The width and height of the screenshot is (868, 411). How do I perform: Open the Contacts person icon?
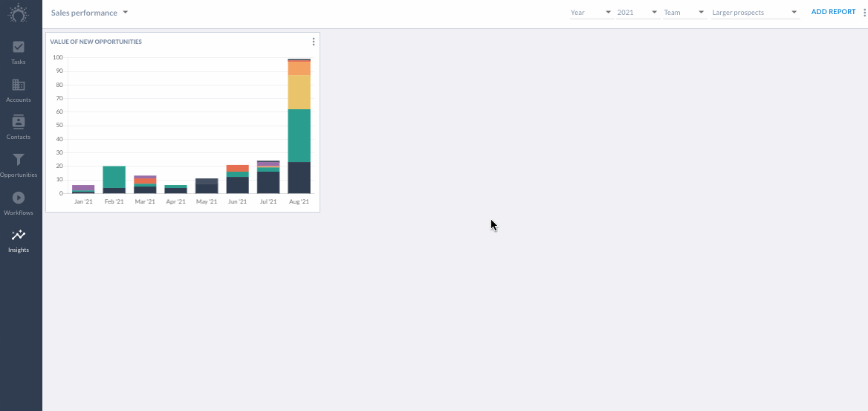tap(19, 121)
